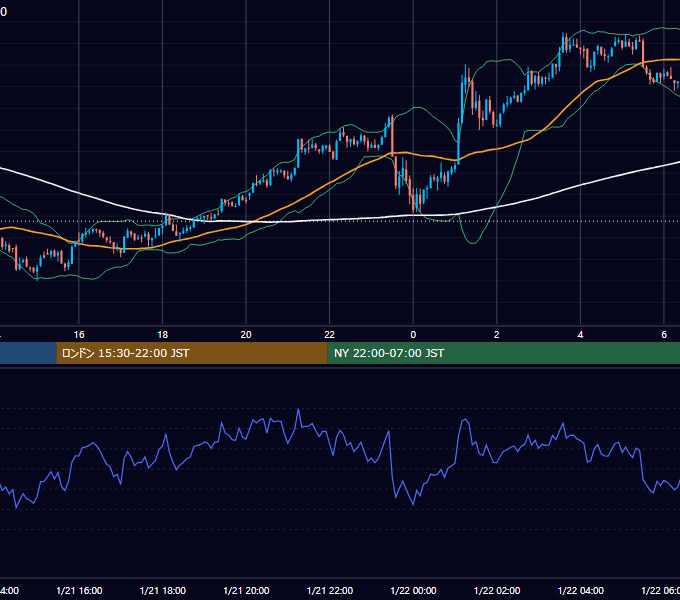
Task: Click the 1/21 20:00 date label
Action: [x=246, y=590]
